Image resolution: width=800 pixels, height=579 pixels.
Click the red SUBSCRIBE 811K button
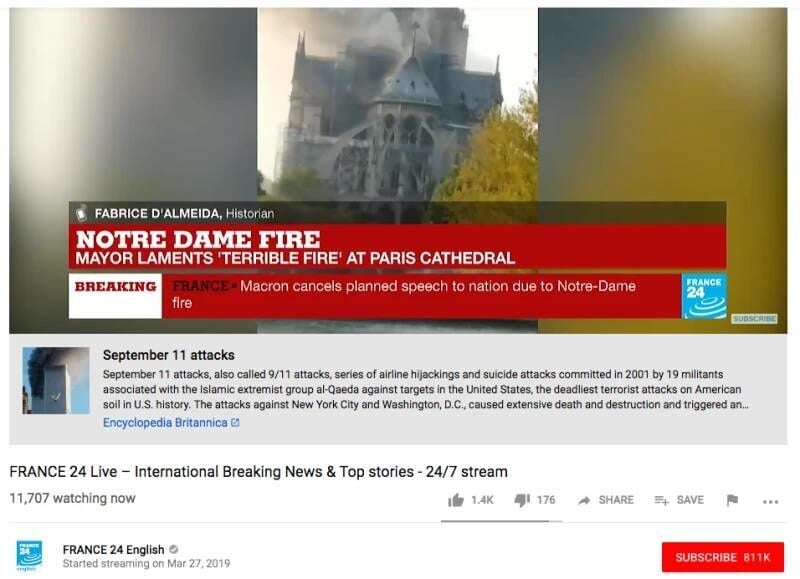tap(722, 557)
